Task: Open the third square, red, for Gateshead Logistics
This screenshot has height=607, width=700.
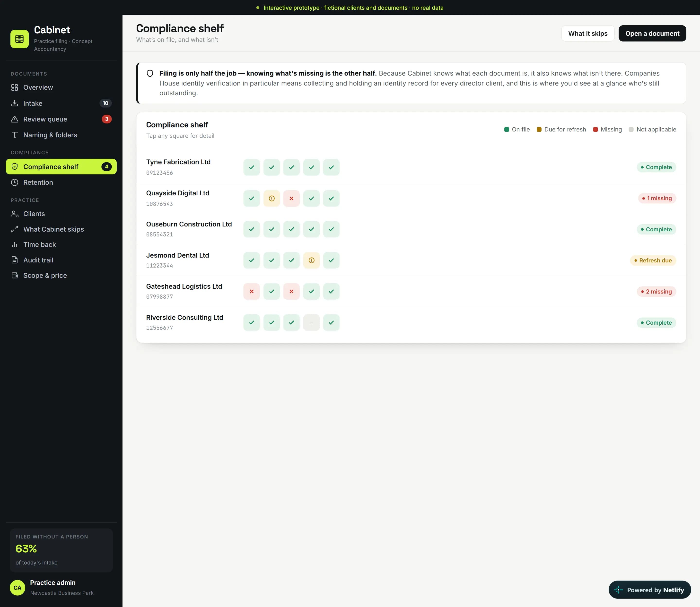Action: click(x=291, y=292)
